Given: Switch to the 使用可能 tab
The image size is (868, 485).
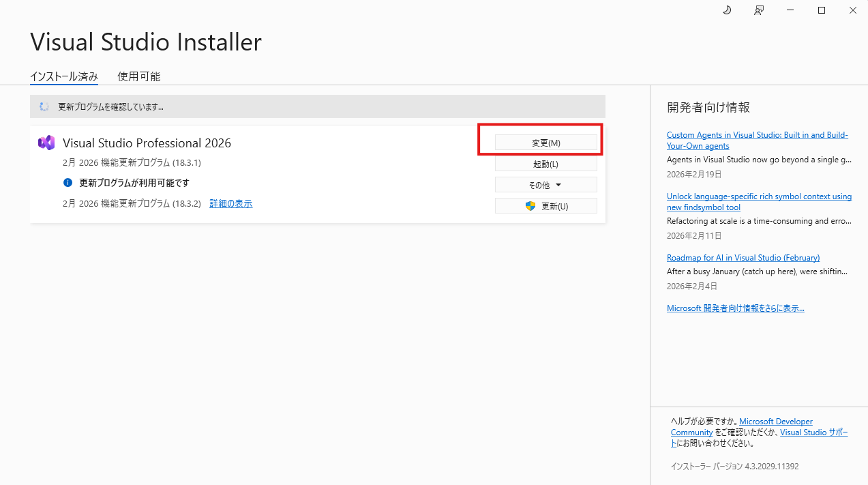Looking at the screenshot, I should point(138,76).
